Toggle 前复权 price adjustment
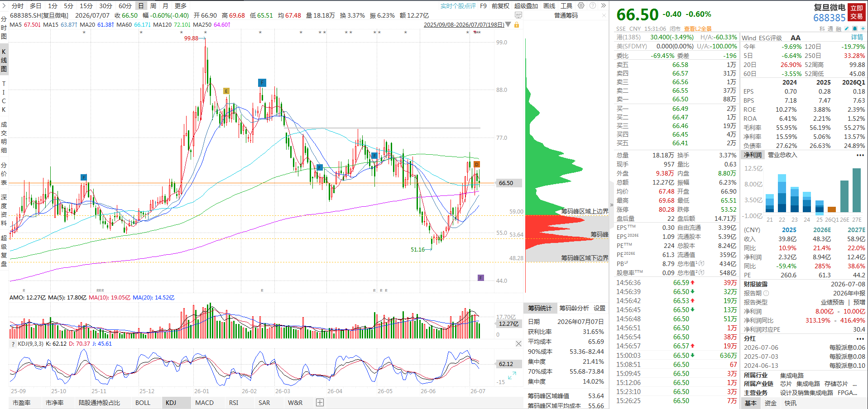This screenshot has height=409, width=868. pyautogui.click(x=500, y=6)
